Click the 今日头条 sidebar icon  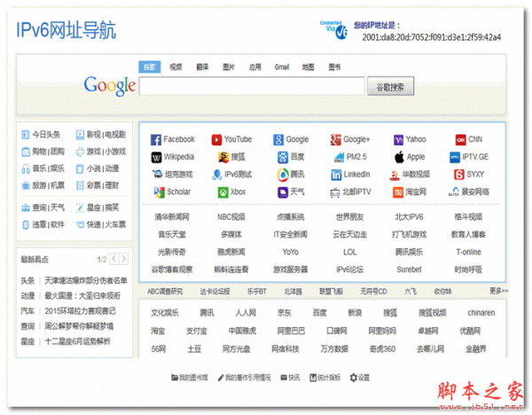point(26,135)
